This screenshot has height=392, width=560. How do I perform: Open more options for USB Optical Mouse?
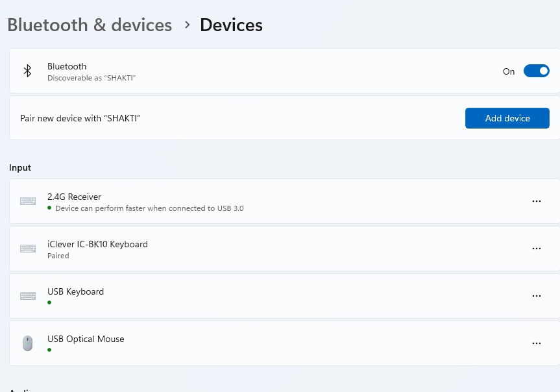537,343
